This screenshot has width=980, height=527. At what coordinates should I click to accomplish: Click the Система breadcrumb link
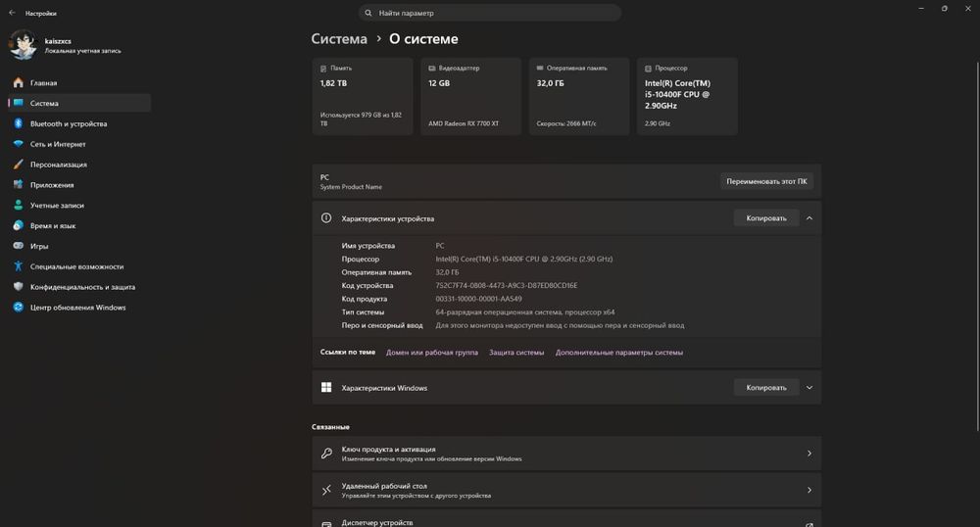pyautogui.click(x=339, y=39)
